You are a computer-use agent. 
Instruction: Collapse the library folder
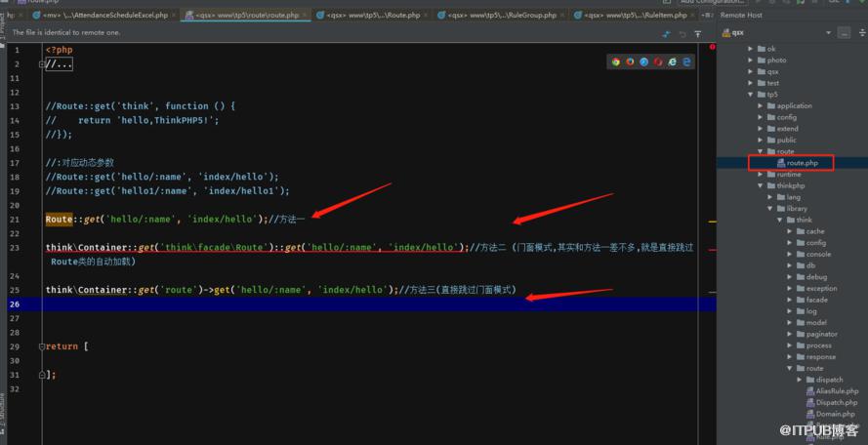[769, 209]
